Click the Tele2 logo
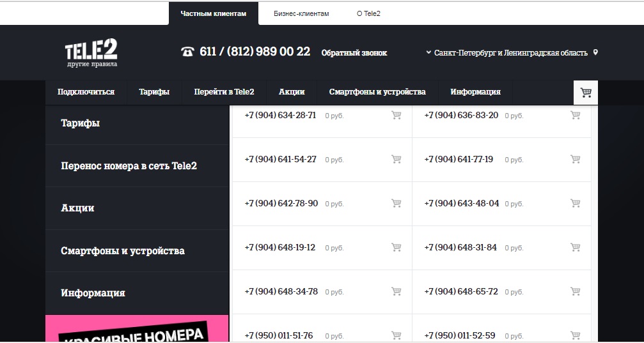The image size is (644, 343). pyautogui.click(x=91, y=52)
